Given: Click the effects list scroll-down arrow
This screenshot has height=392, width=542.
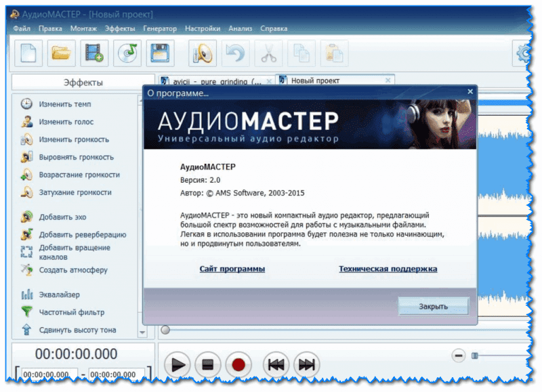Looking at the screenshot, I should pyautogui.click(x=142, y=332).
